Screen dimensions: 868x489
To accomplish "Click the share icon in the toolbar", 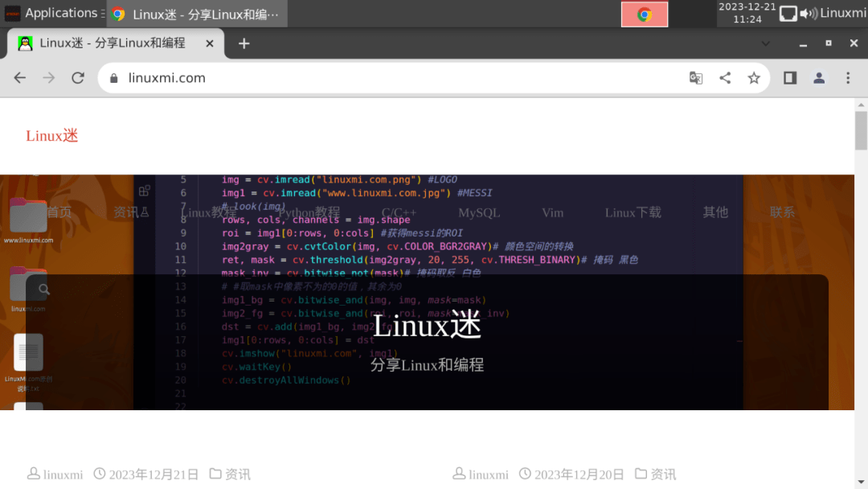I will click(725, 77).
